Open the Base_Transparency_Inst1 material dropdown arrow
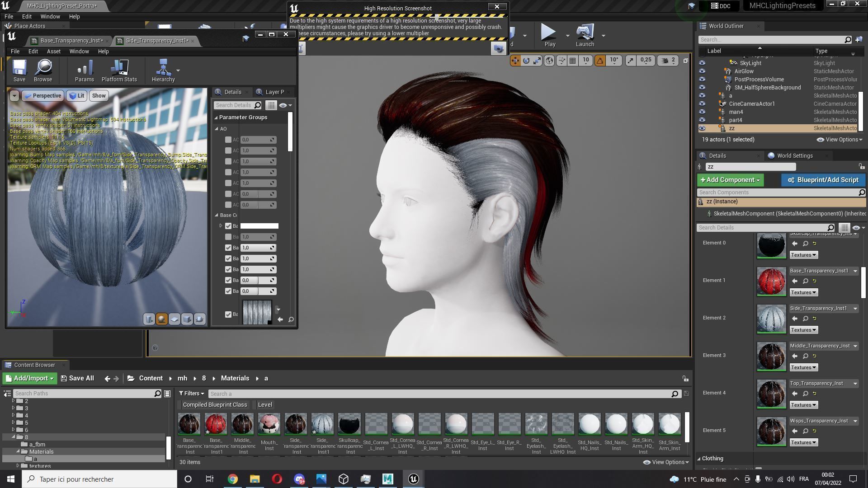 [x=855, y=271]
